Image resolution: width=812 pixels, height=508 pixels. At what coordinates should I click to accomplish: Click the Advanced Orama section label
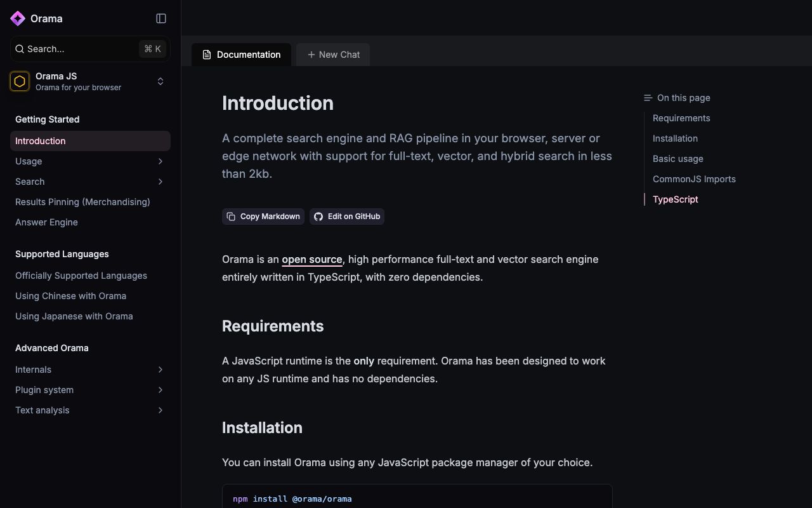click(x=52, y=348)
